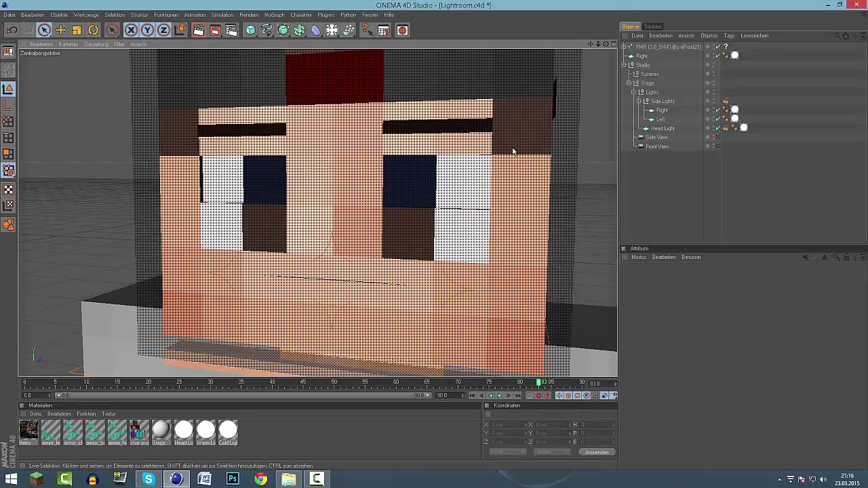The image size is (868, 488).
Task: Click the orange snapping icon in left sidebar
Action: (8, 225)
